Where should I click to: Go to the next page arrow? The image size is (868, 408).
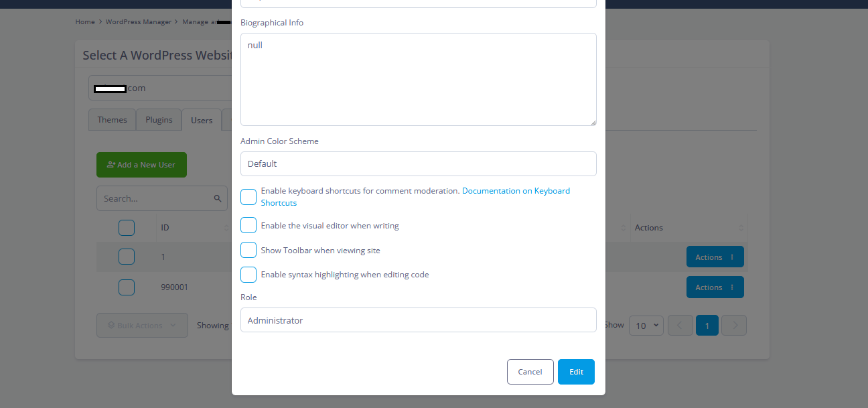point(735,326)
